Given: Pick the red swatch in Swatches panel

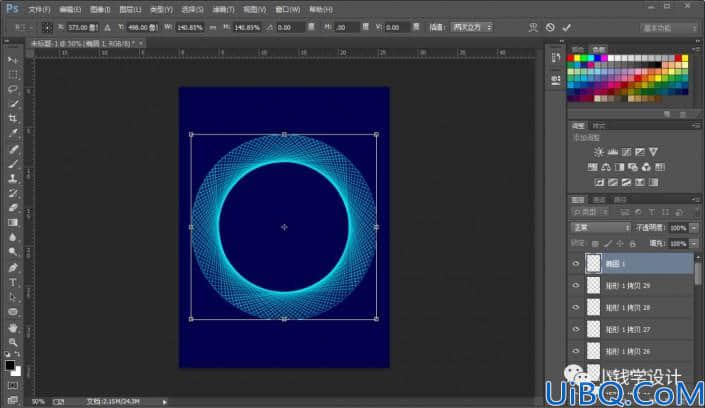Looking at the screenshot, I should point(571,58).
